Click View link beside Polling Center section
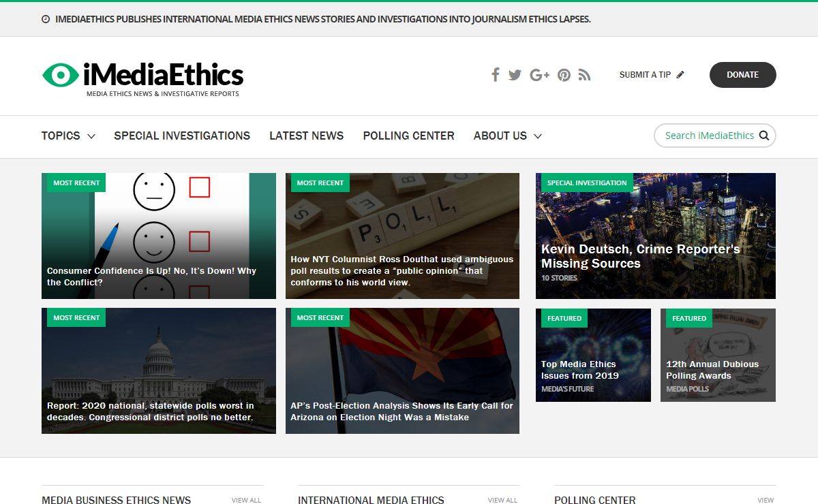 766,500
